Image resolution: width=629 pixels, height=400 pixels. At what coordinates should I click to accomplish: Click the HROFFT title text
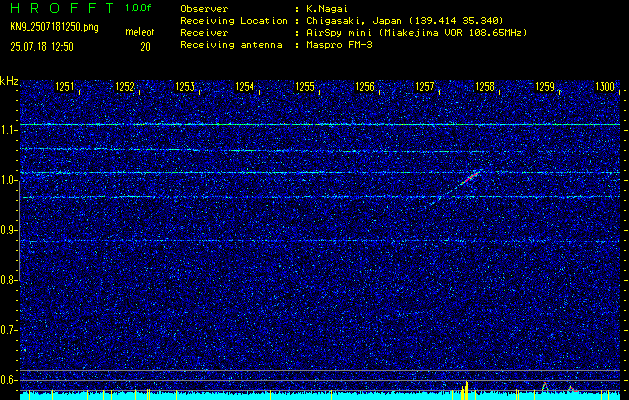click(63, 8)
